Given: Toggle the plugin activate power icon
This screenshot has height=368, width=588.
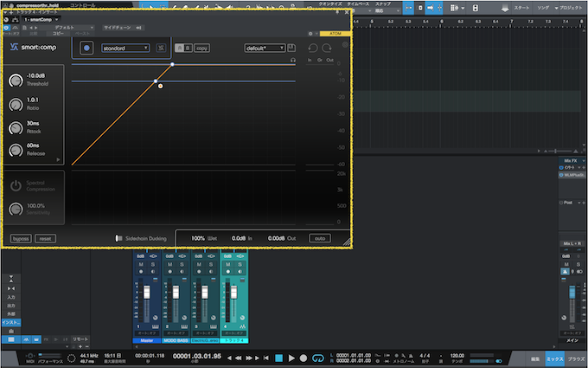Looking at the screenshot, I should click(7, 28).
